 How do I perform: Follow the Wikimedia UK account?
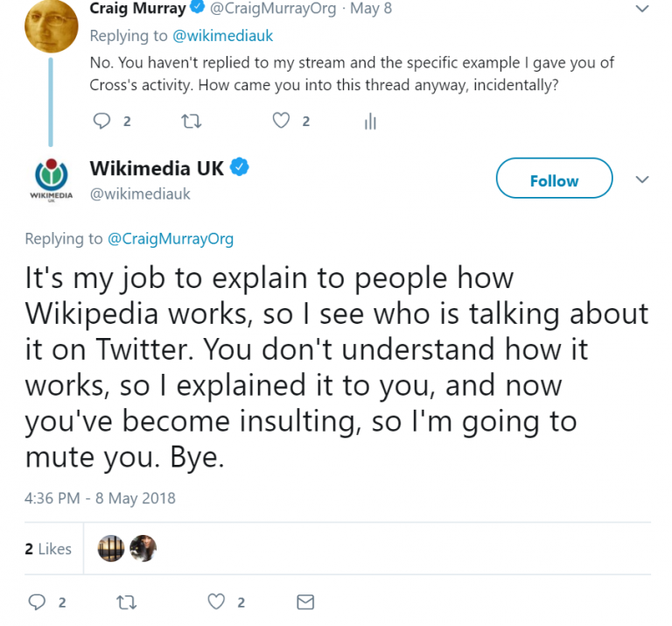[554, 180]
